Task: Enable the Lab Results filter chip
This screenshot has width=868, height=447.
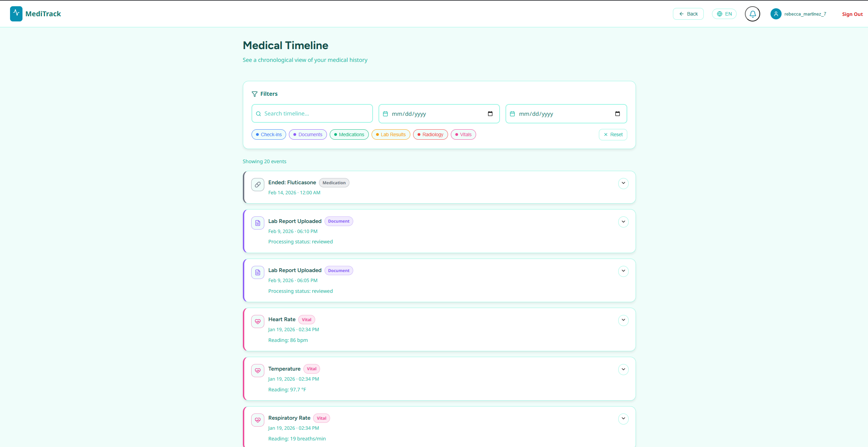Action: (x=391, y=134)
